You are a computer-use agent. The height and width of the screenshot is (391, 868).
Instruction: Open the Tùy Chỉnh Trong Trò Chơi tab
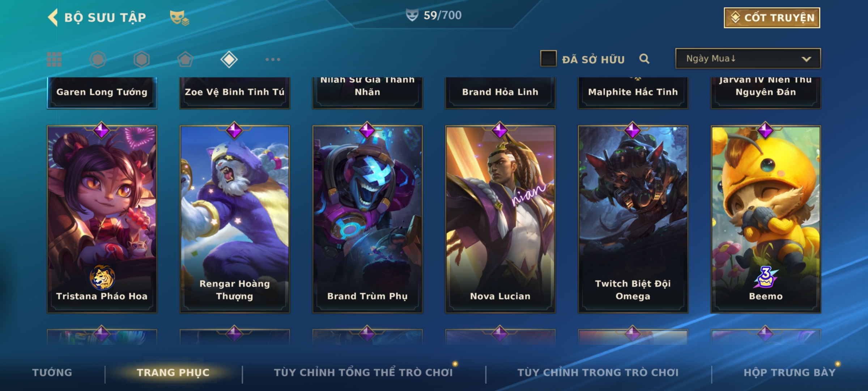click(598, 373)
